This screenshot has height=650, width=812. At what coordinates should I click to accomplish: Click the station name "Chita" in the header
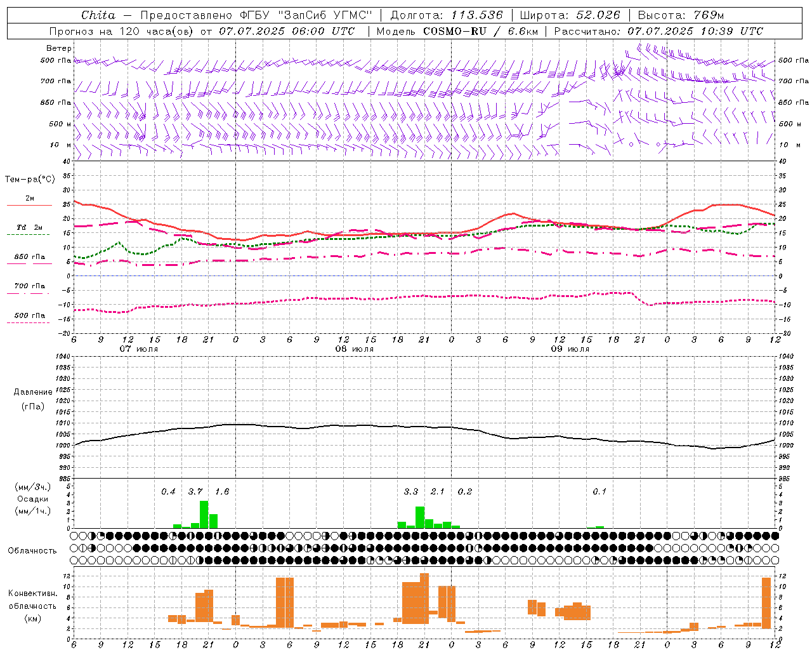click(98, 15)
